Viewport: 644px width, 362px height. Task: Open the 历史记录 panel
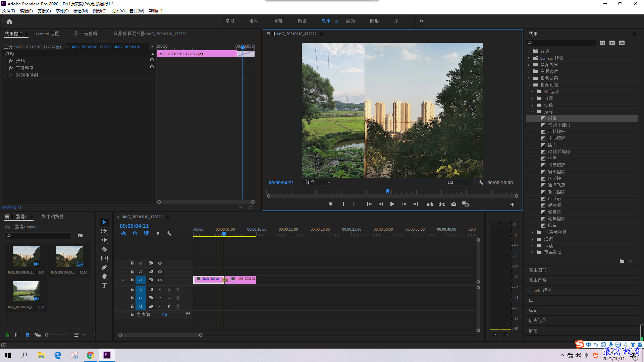[x=537, y=321]
